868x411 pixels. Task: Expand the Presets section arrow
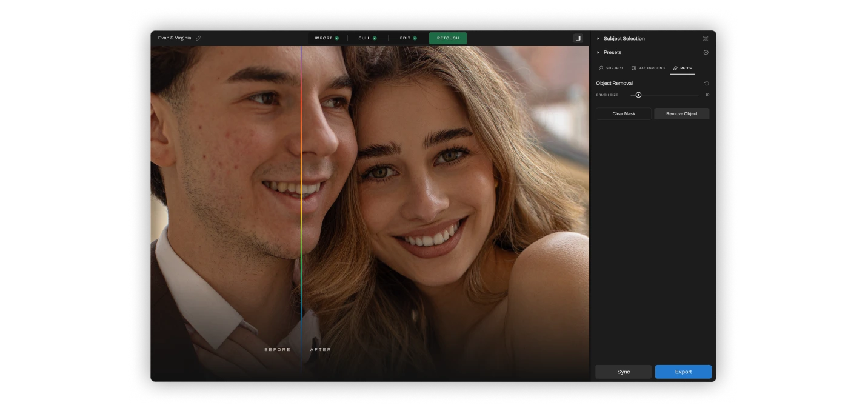[598, 53]
